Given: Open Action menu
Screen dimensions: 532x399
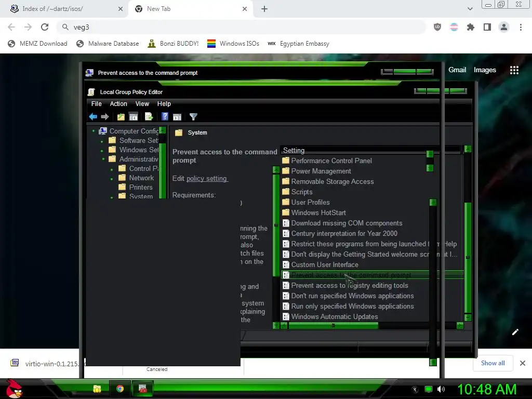Looking at the screenshot, I should 118,104.
